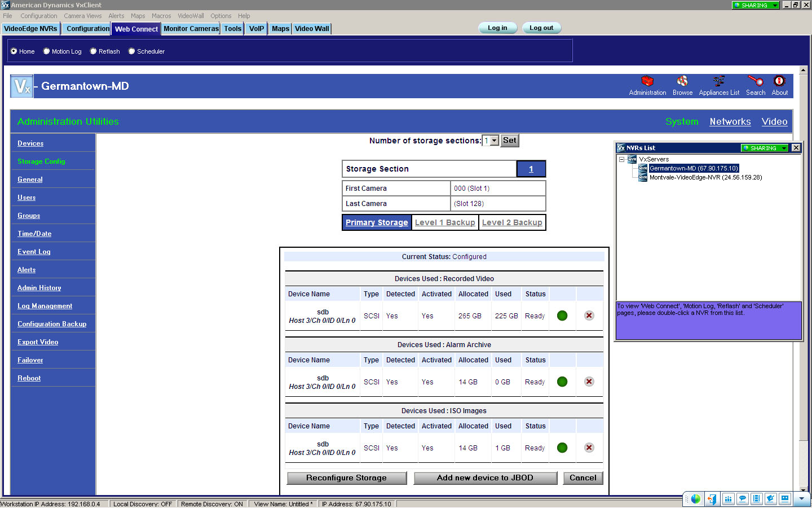812x508 pixels.
Task: Click the VxServers NVR icon in tree
Action: coord(633,159)
